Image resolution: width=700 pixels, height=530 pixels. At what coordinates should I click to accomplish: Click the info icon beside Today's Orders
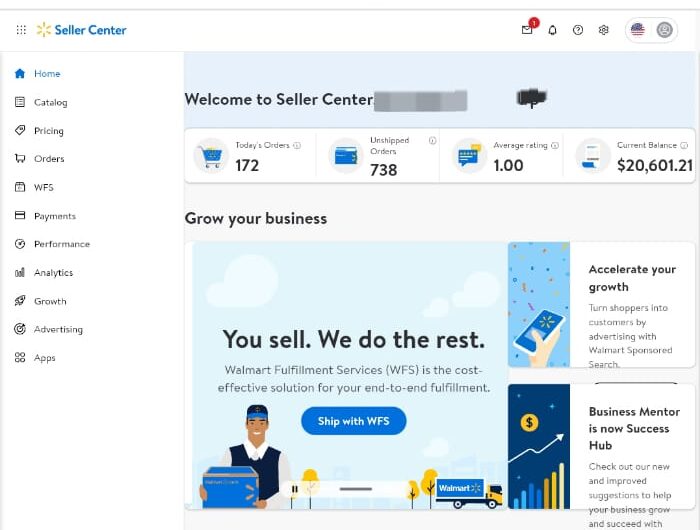297,146
